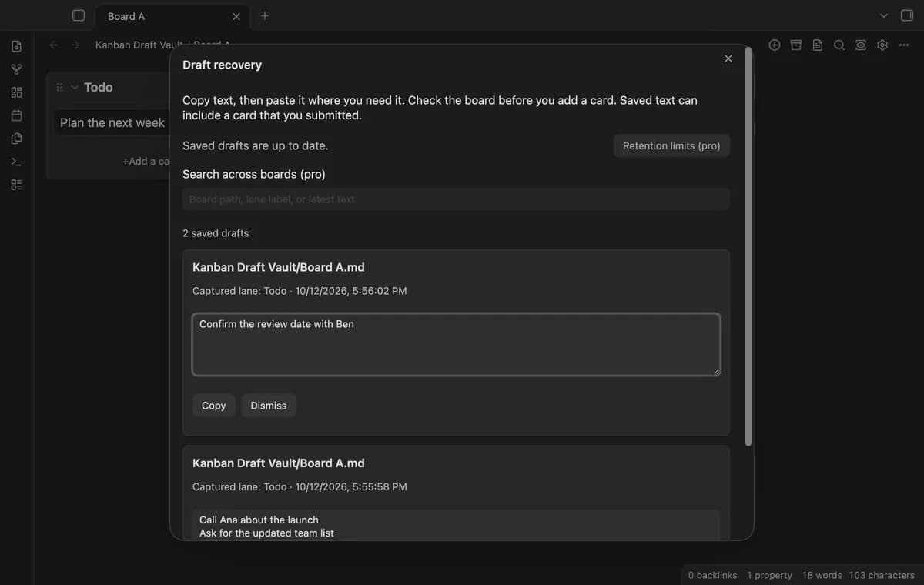Close the Draft recovery dialog

coord(728,58)
